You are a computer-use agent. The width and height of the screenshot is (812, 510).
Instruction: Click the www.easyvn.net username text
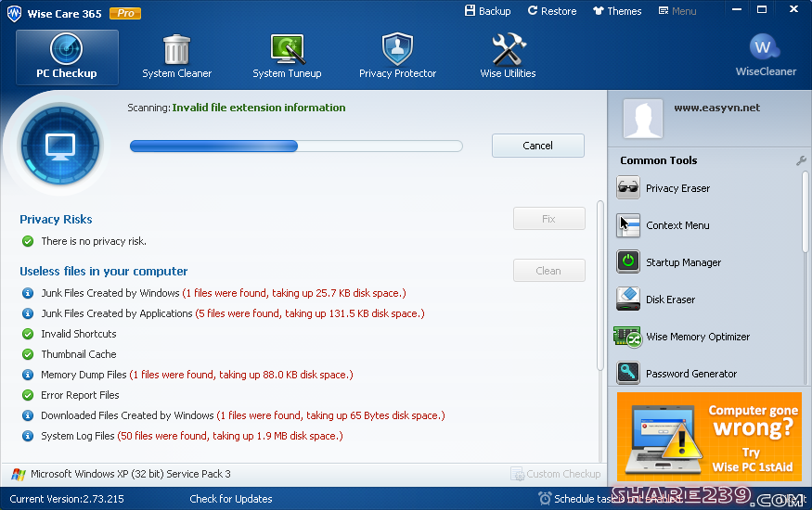click(716, 108)
